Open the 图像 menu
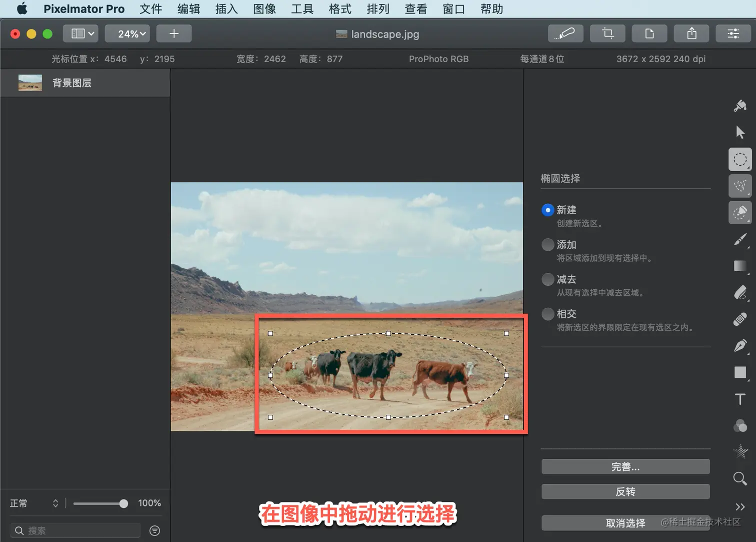The height and width of the screenshot is (542, 756). click(x=264, y=9)
